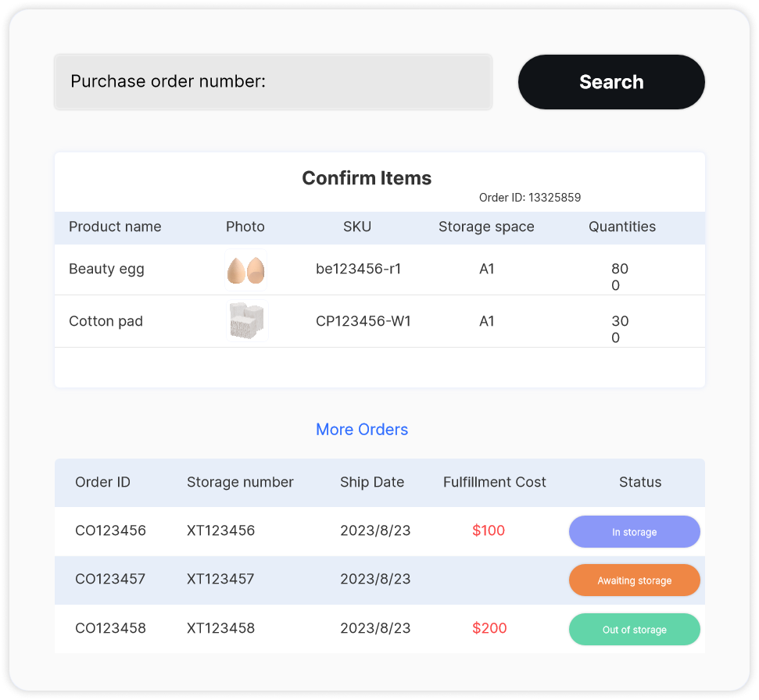Click the Cotton pad product photo
The height and width of the screenshot is (700, 759).
pos(247,321)
